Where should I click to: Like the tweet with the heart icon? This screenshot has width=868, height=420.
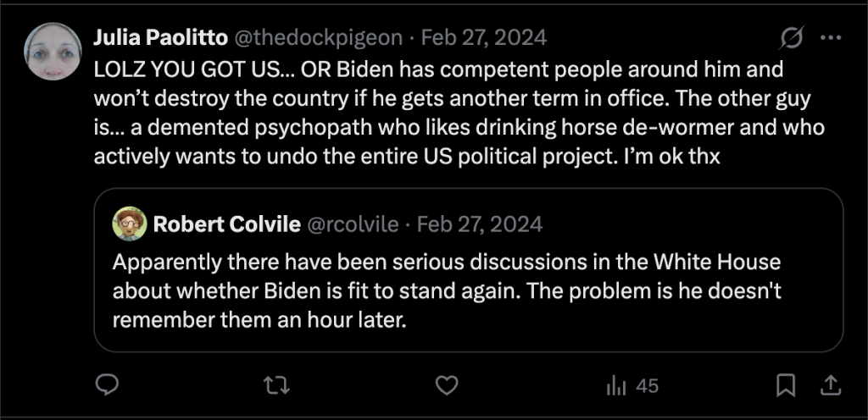(x=446, y=386)
